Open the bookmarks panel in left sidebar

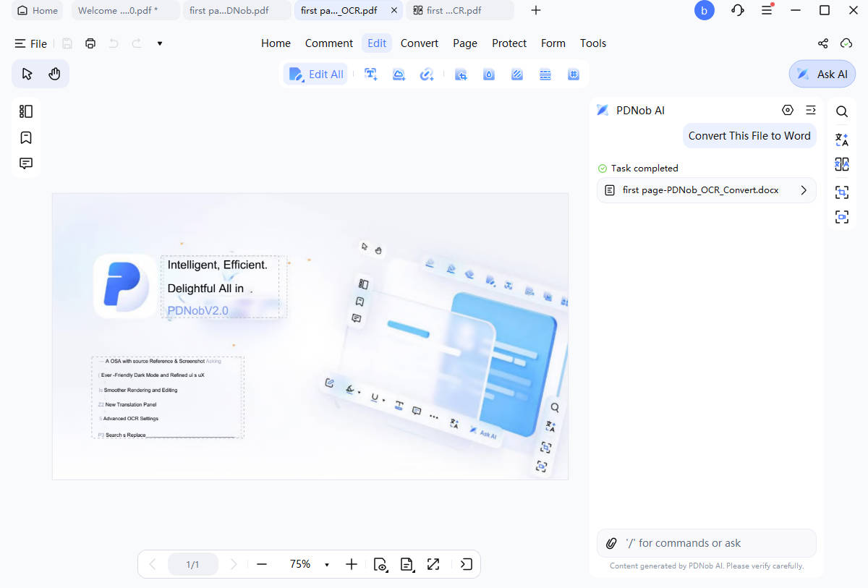(x=26, y=137)
